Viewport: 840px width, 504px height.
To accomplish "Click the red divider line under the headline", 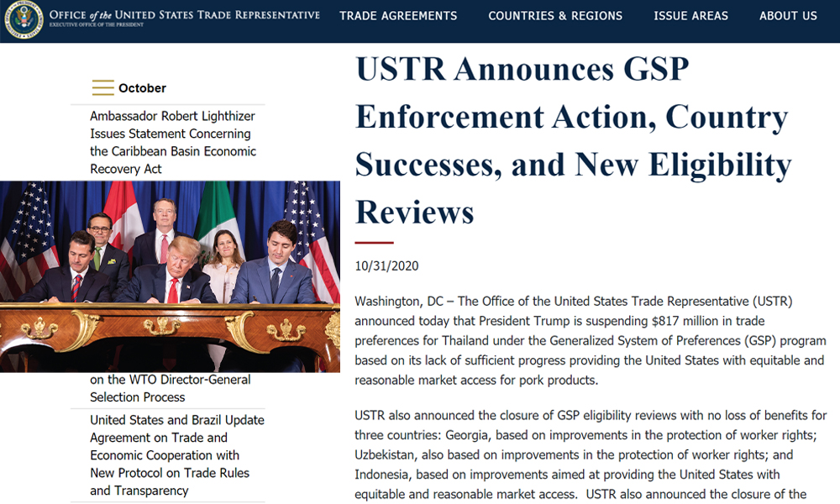I will (x=374, y=243).
